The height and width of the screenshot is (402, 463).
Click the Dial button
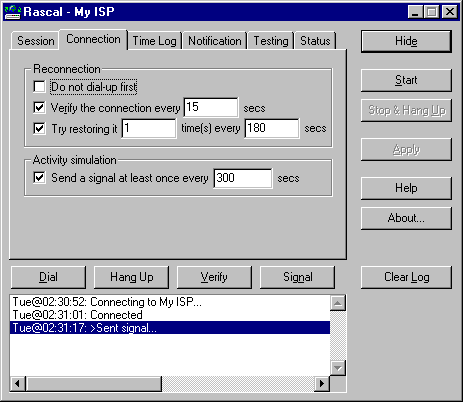[x=48, y=277]
